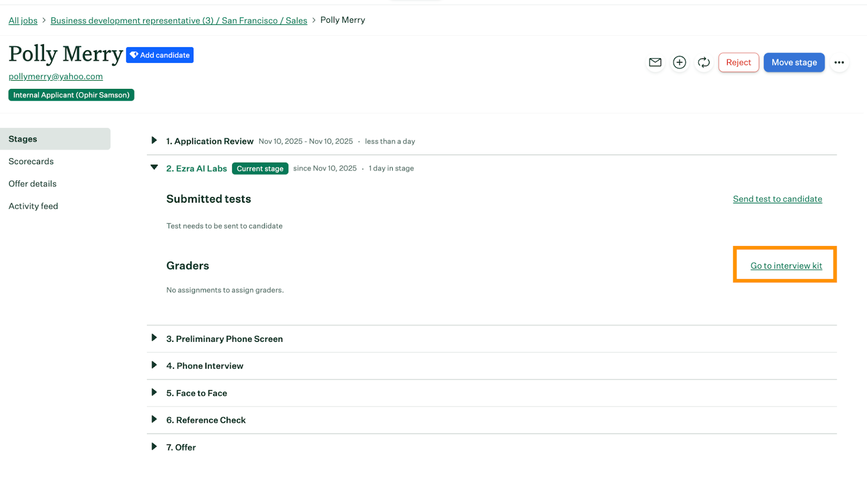The height and width of the screenshot is (504, 867).
Task: Click the All jobs breadcrumb link
Action: (23, 21)
